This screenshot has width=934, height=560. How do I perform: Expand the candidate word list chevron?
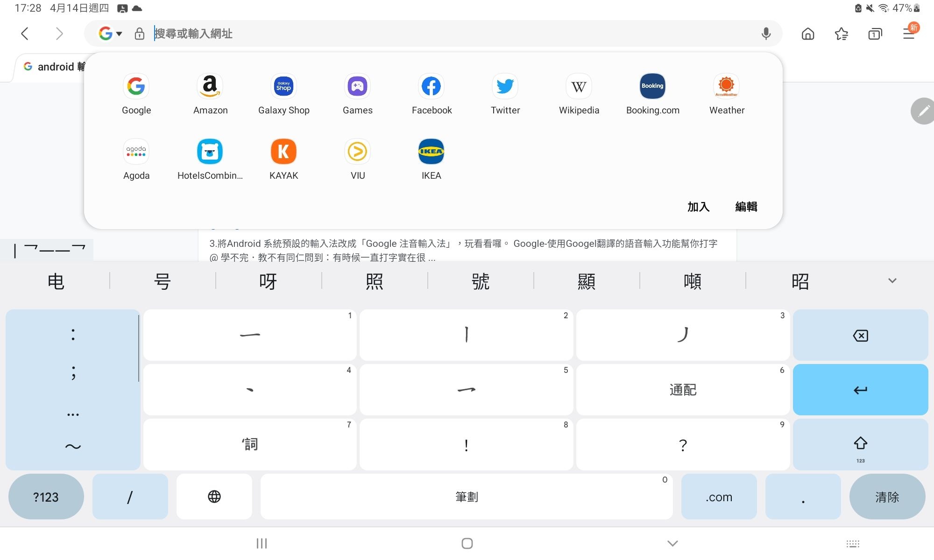(x=892, y=281)
